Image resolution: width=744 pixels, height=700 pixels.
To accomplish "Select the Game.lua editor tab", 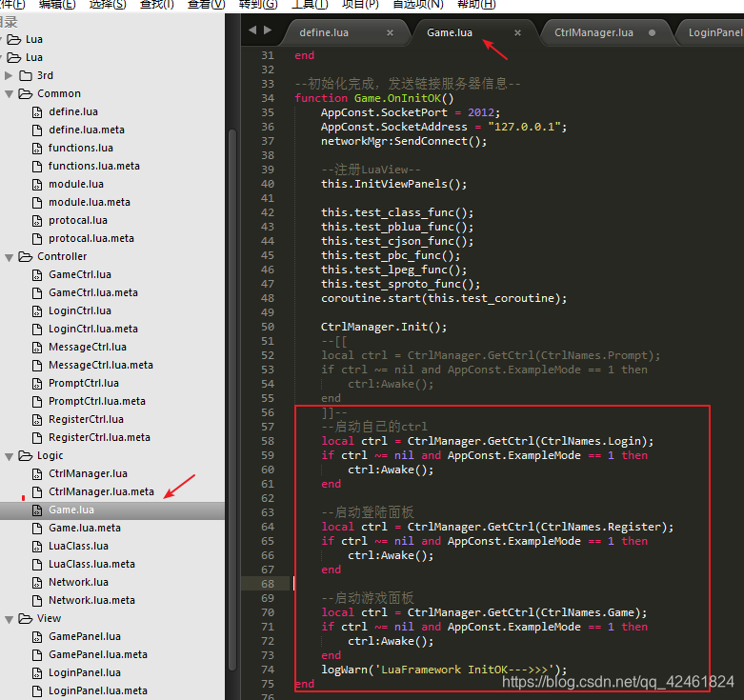I will [450, 32].
